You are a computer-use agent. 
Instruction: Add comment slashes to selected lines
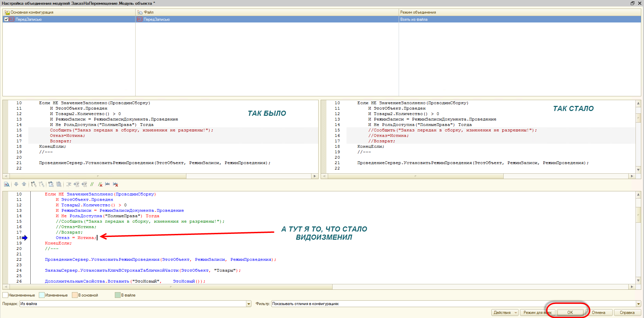[x=92, y=184]
